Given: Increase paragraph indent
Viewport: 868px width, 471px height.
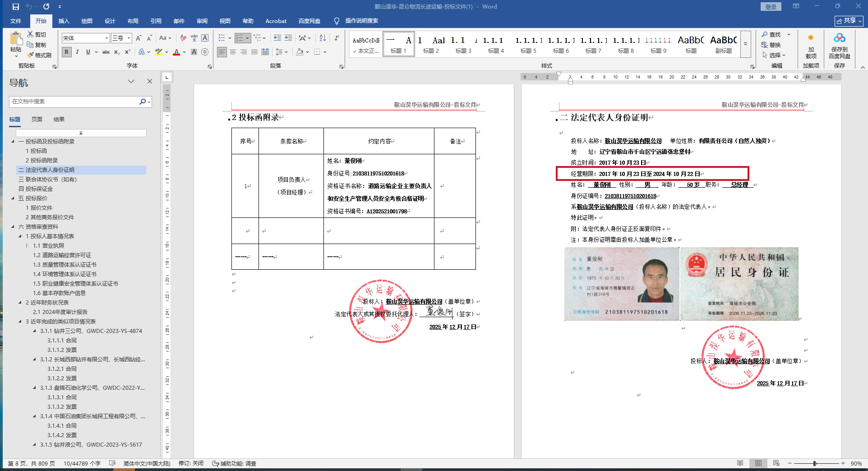Looking at the screenshot, I should 288,38.
